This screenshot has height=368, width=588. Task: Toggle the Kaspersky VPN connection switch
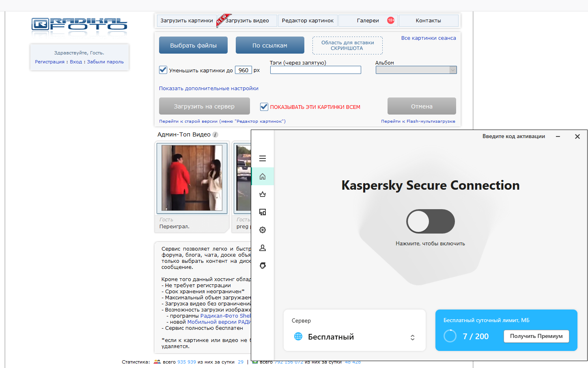[431, 221]
